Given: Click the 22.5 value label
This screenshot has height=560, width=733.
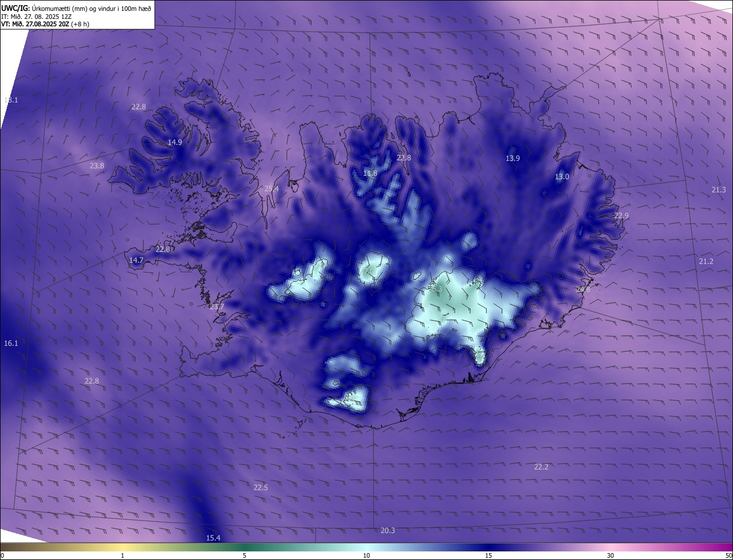Looking at the screenshot, I should [x=261, y=487].
